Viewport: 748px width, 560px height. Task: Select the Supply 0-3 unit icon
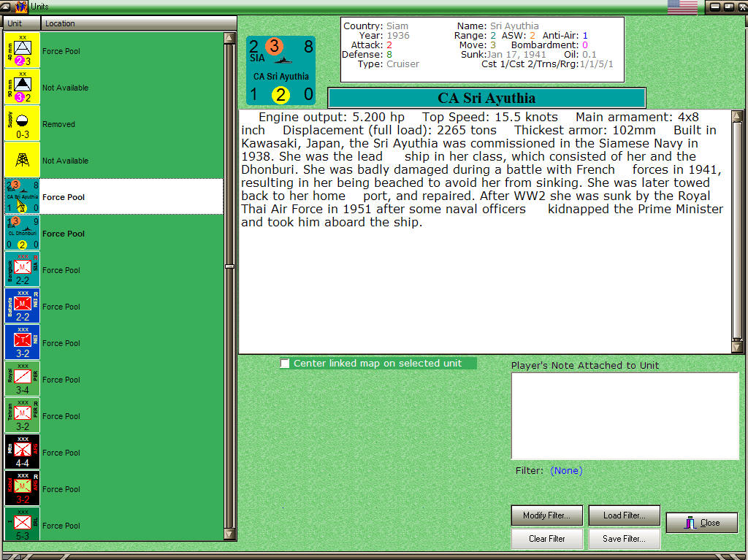click(x=22, y=123)
